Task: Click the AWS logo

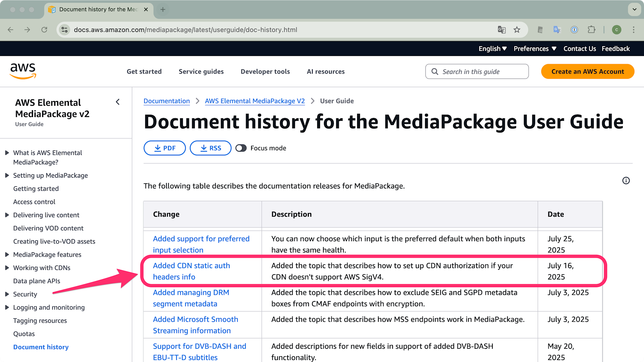Action: [x=23, y=71]
